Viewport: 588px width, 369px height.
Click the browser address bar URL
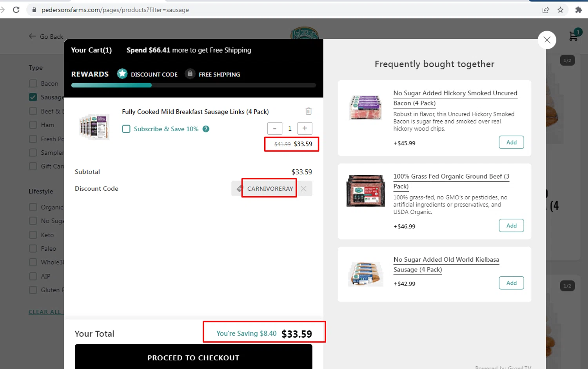115,10
